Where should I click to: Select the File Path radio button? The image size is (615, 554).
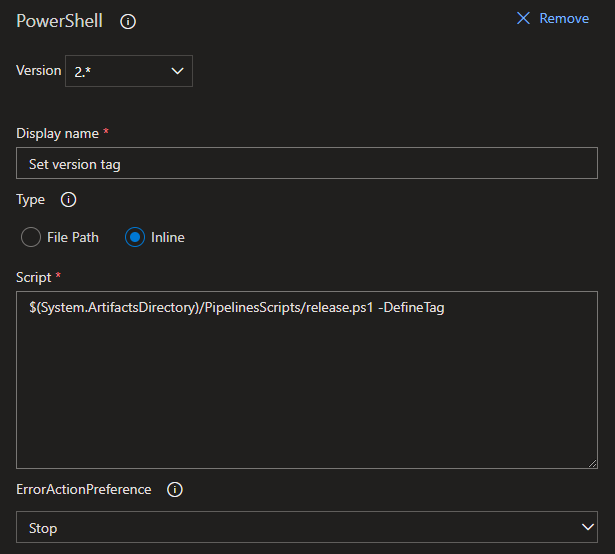(x=31, y=237)
